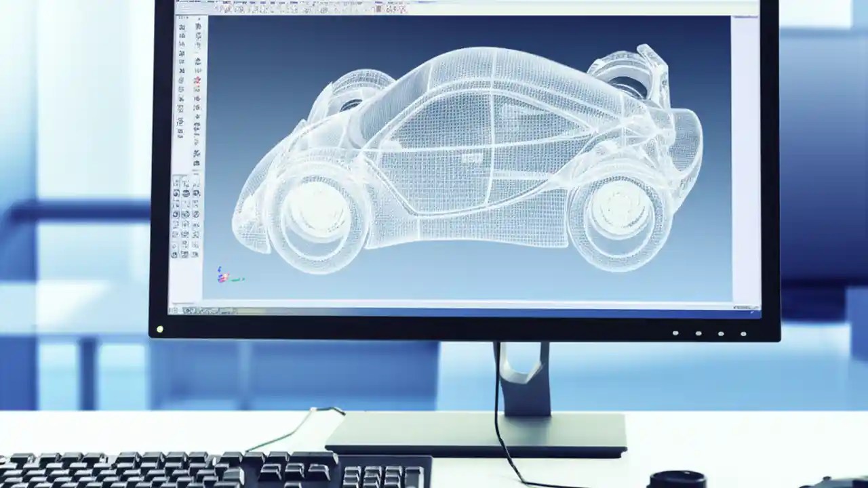Select the top tool in the left vertical toolbar
868x488 pixels.
pos(182,27)
